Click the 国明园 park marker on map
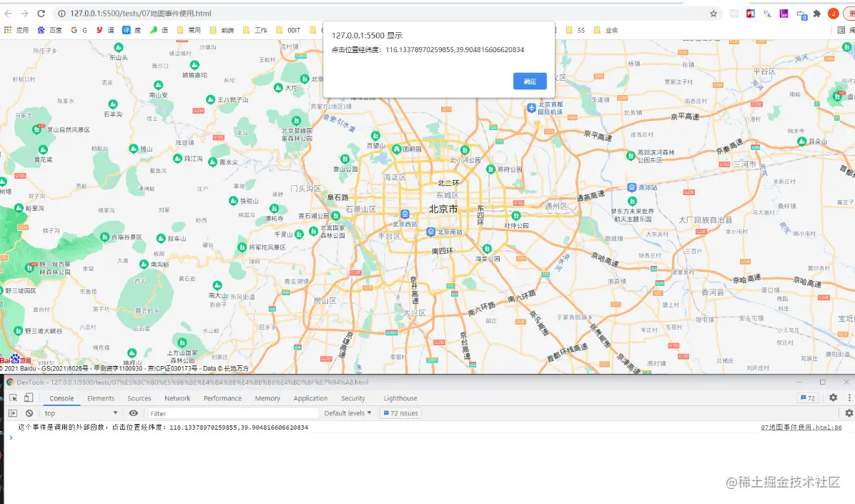The height and width of the screenshot is (504, 855). [x=397, y=149]
